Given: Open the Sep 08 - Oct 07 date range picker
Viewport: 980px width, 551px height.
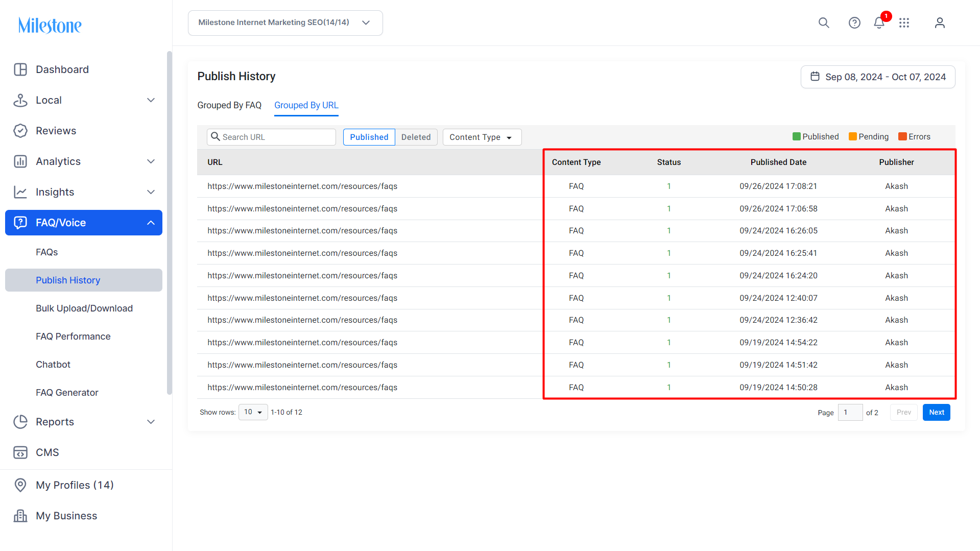Looking at the screenshot, I should (878, 77).
